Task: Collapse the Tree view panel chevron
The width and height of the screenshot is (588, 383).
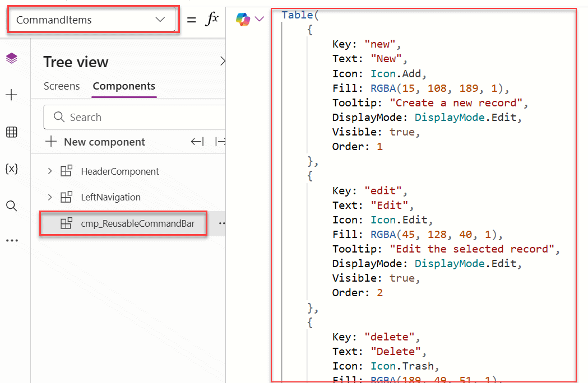Action: (x=223, y=61)
